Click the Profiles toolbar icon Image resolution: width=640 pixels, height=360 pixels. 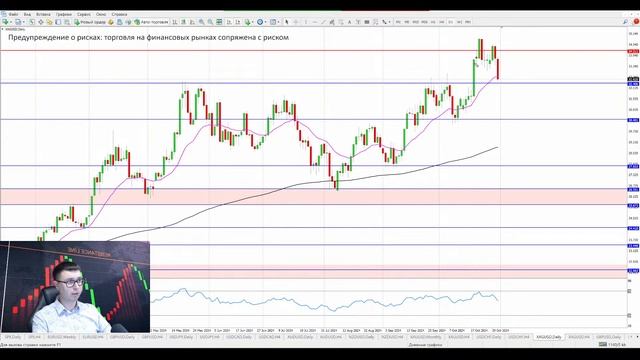coord(18,22)
